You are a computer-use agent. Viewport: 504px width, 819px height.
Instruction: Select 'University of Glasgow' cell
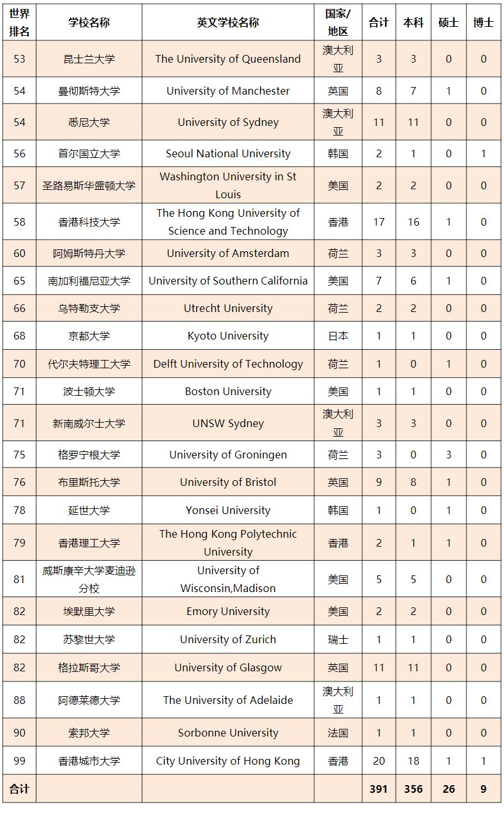point(228,667)
